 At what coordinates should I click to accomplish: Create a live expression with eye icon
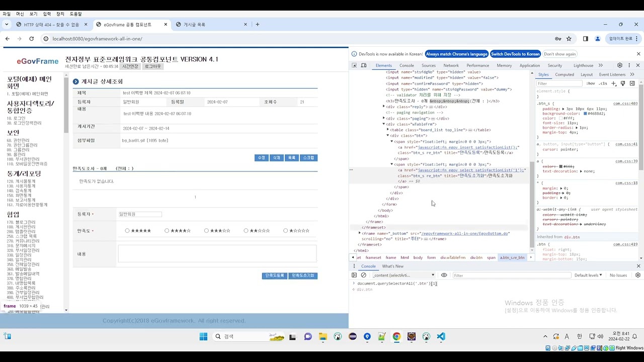click(444, 275)
